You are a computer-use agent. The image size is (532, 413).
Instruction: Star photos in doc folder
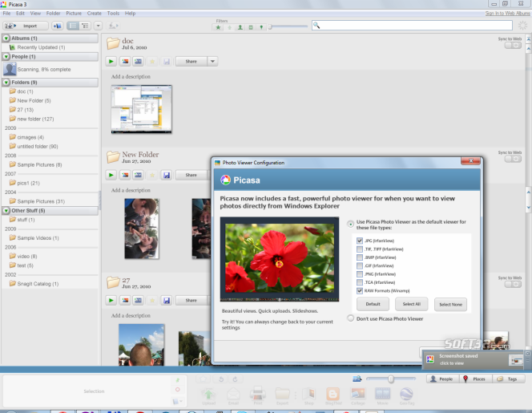(152, 62)
